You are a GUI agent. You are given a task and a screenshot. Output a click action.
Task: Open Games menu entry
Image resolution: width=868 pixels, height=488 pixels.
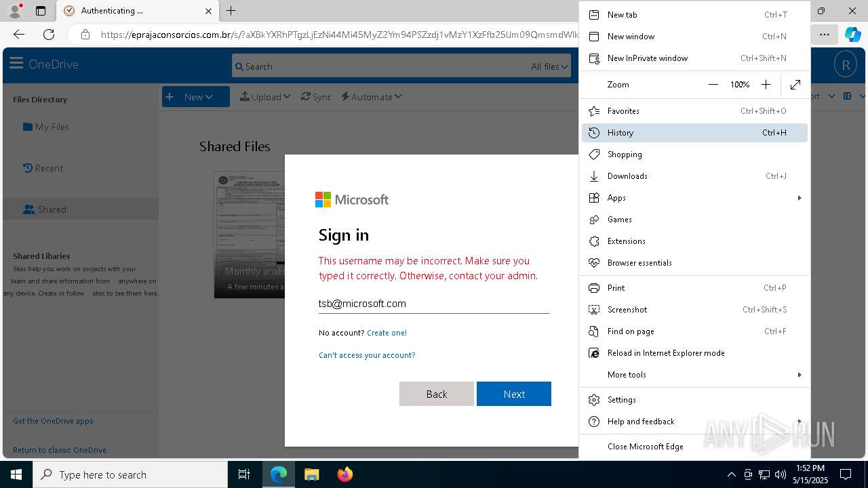(694, 220)
